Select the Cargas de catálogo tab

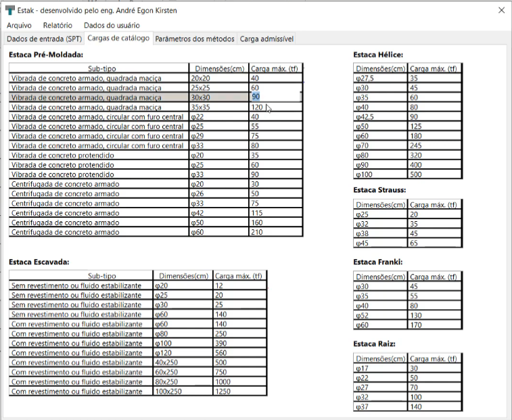click(118, 38)
